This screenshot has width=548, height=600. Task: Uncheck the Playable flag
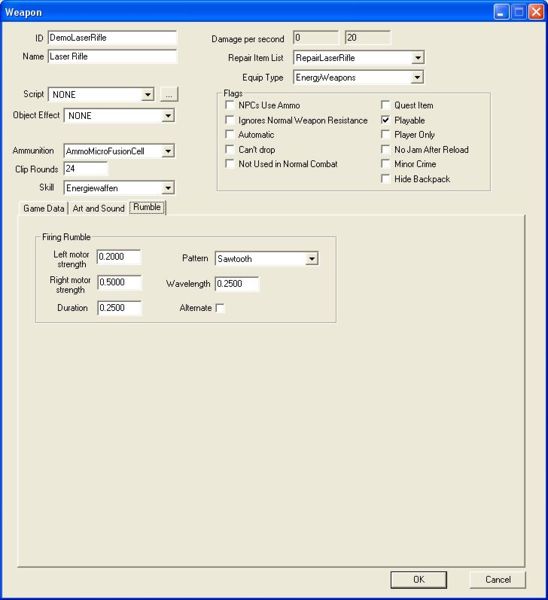tap(386, 120)
